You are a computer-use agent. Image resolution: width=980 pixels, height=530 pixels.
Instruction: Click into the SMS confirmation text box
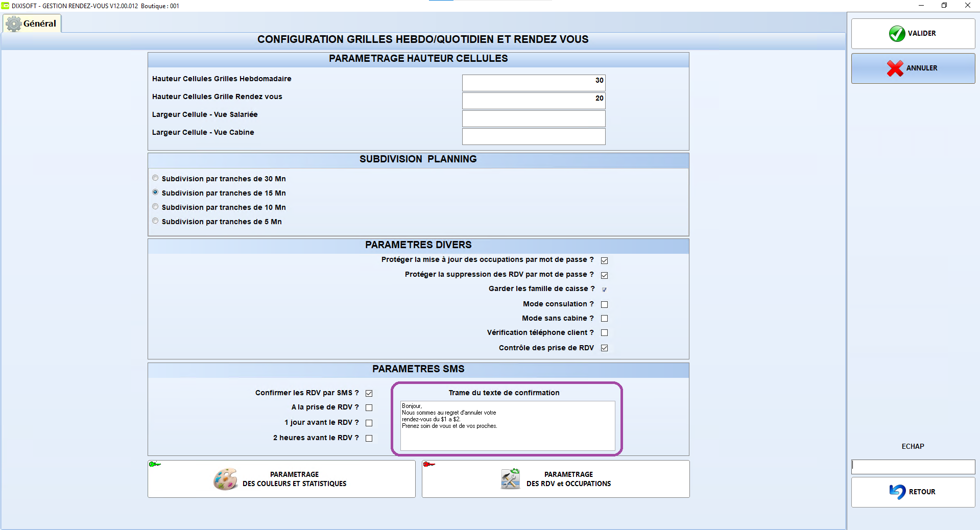click(x=508, y=426)
